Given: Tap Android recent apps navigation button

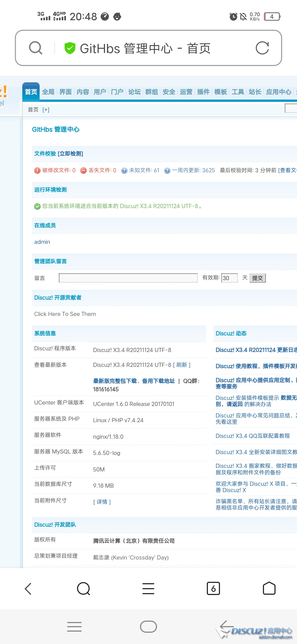Looking at the screenshot, I should point(74,627).
